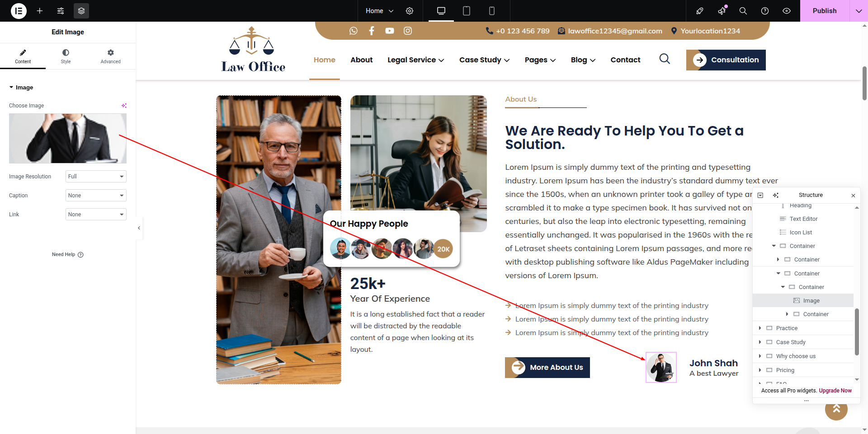Click the site search magnifier icon
The width and height of the screenshot is (868, 434).
point(665,59)
